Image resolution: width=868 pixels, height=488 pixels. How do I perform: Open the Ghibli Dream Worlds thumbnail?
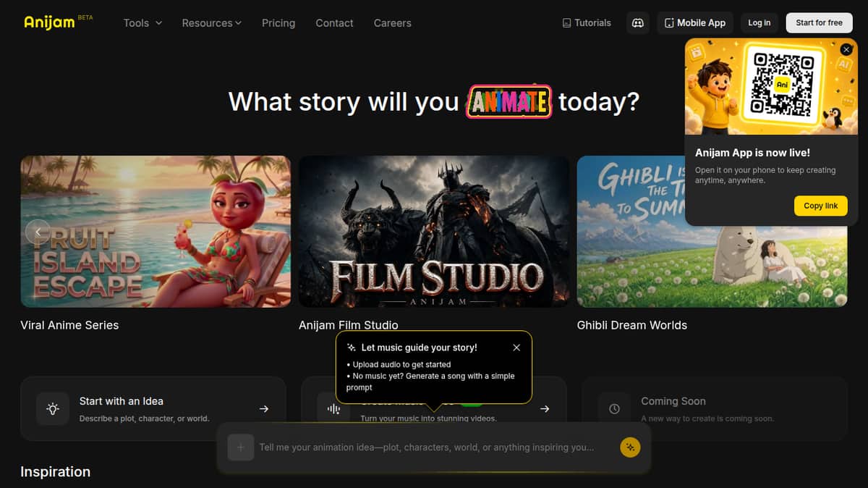[x=712, y=232]
